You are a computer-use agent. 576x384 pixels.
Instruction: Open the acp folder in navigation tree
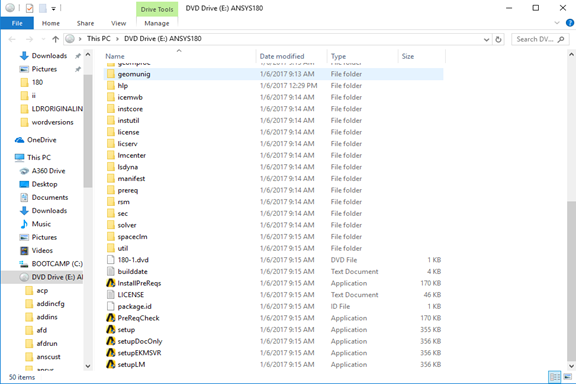coord(37,290)
